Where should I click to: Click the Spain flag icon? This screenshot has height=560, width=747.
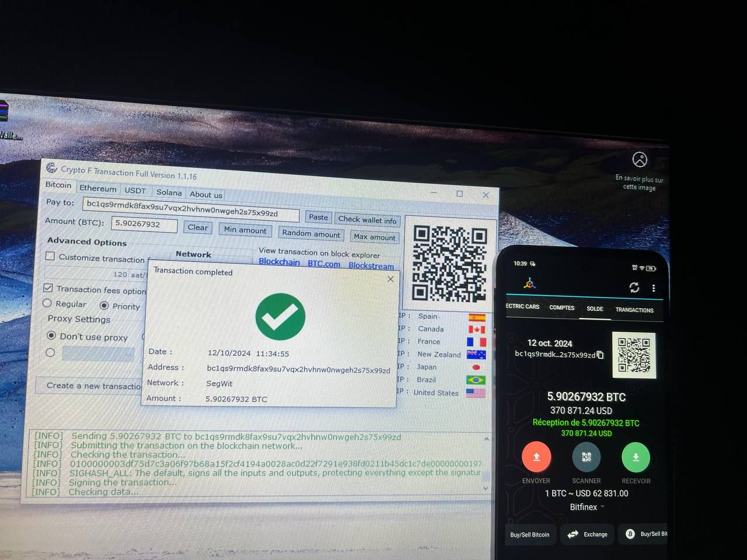pos(477,318)
